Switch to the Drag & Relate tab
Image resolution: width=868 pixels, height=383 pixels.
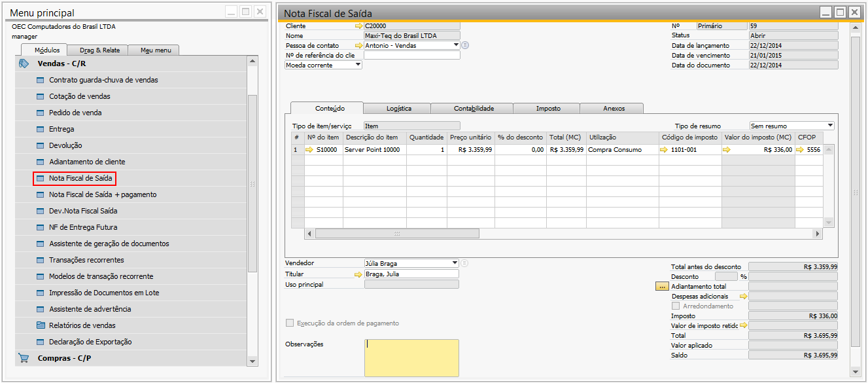tap(99, 50)
